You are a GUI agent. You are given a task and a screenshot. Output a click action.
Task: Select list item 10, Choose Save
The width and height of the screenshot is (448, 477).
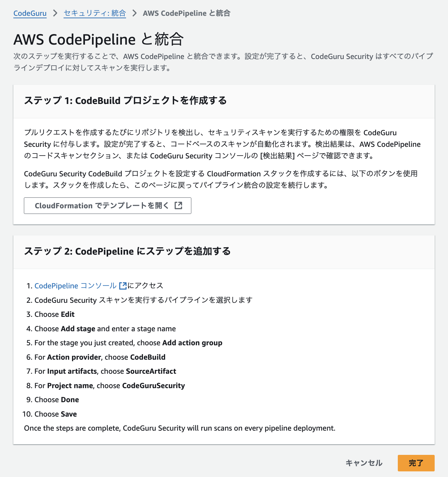point(55,414)
